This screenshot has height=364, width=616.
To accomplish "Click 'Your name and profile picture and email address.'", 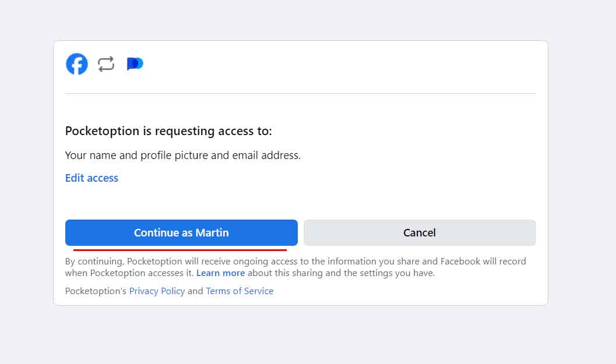I will pos(182,156).
